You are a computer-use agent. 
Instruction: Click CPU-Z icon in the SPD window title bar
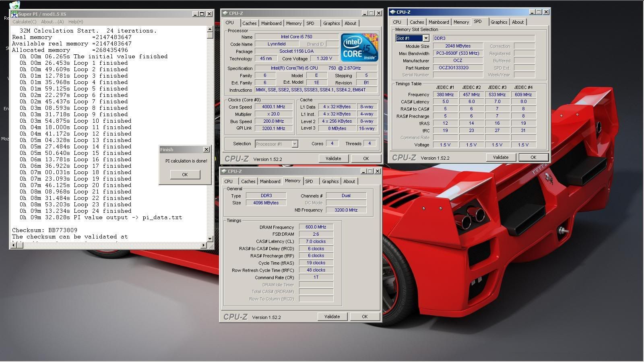(392, 12)
